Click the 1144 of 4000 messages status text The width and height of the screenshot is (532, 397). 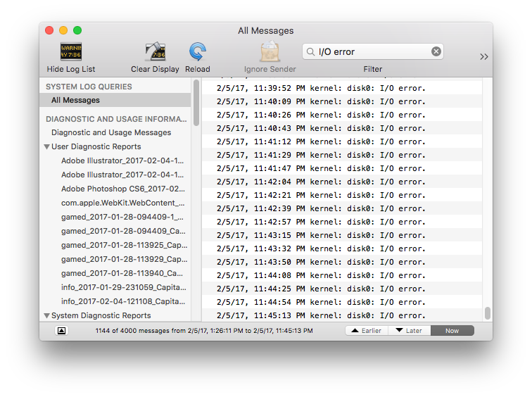click(x=204, y=331)
